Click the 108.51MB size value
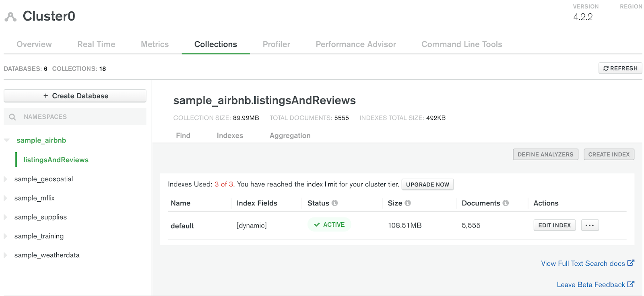 click(405, 226)
